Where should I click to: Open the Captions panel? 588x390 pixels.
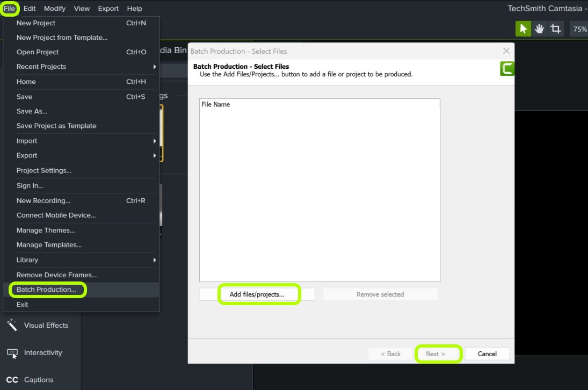click(x=38, y=380)
